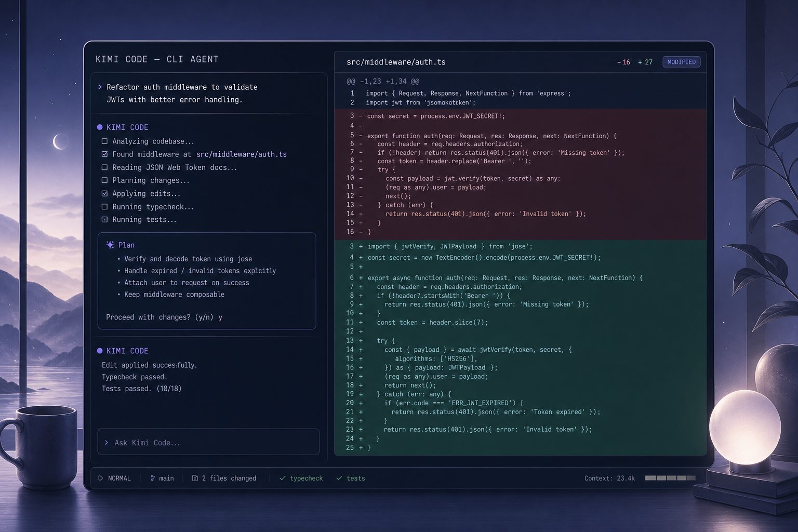Click the file icon beside 2 files changed
This screenshot has width=798, height=532.
195,478
